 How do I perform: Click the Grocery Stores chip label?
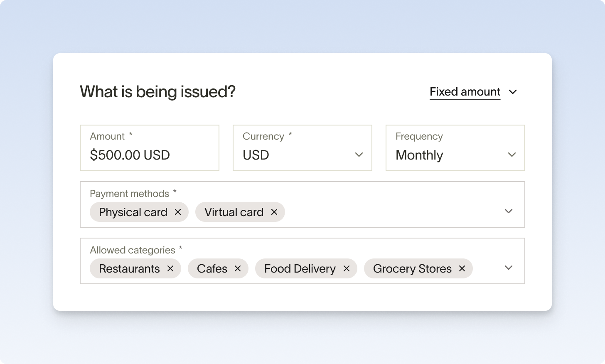(x=412, y=268)
